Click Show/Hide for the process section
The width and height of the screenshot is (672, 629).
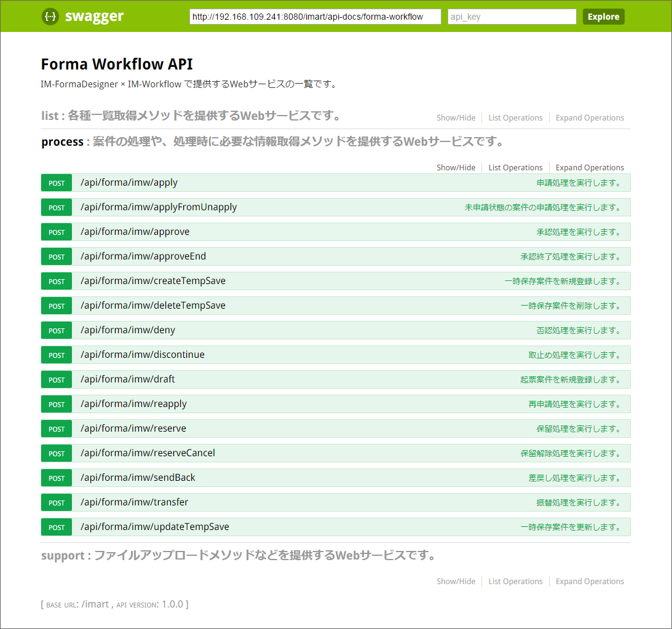[x=456, y=167]
